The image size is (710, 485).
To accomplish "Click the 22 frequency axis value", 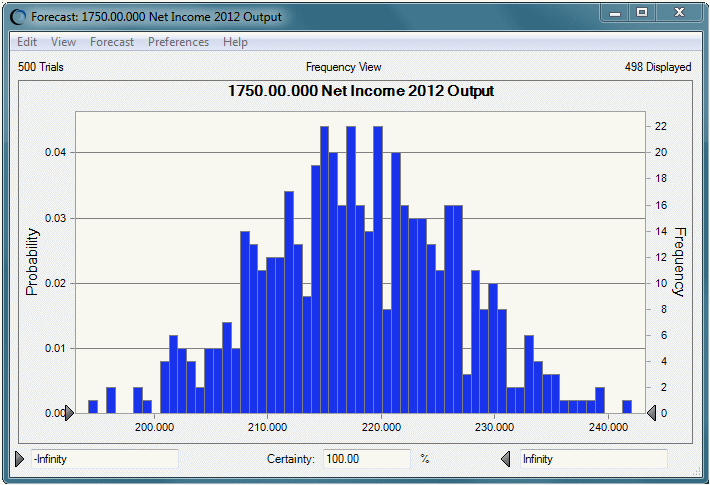I will click(x=661, y=126).
